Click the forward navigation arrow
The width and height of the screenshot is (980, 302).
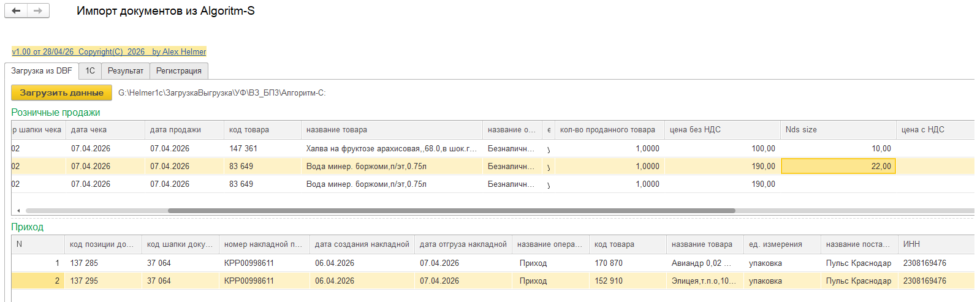38,11
